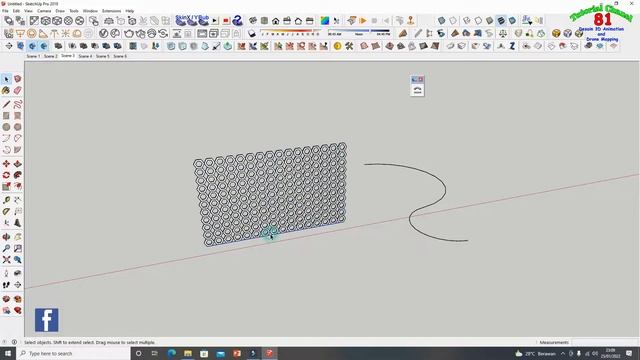Select the Pan hand tool
640x360 pixels.
(18, 237)
